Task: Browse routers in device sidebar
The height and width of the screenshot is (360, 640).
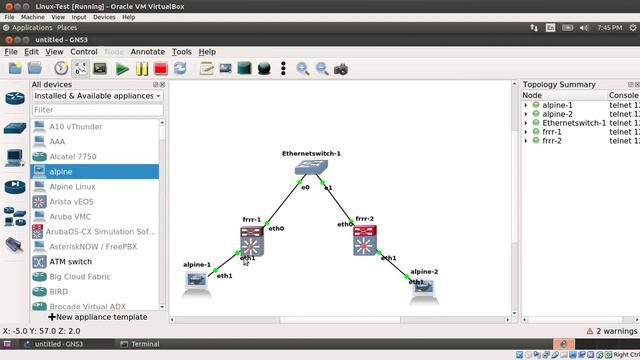Action: click(x=15, y=98)
